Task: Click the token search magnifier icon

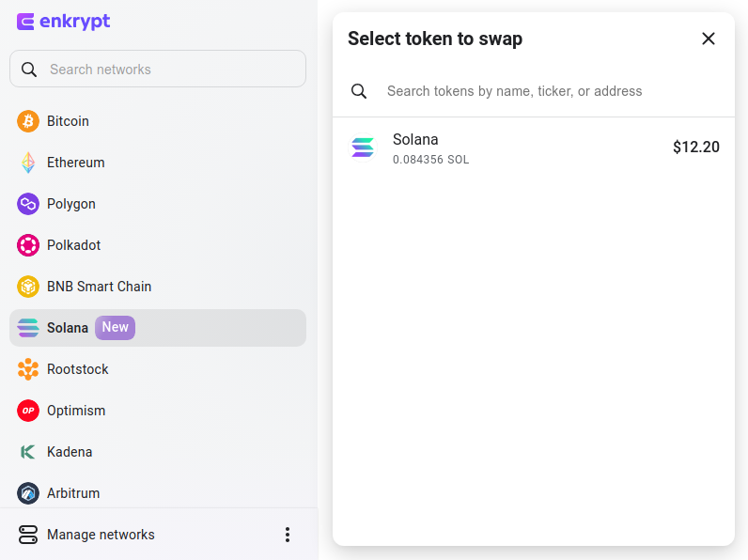Action: 359,91
